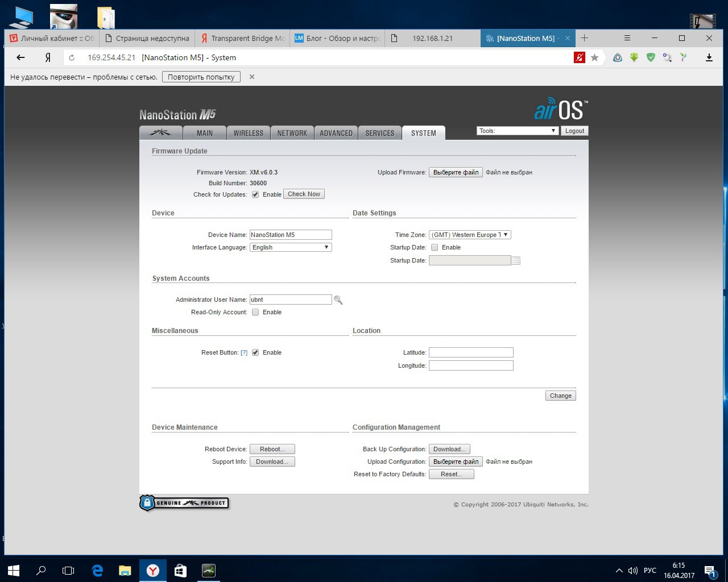This screenshot has height=582, width=728.
Task: Open the Interface Language dropdown
Action: (291, 247)
